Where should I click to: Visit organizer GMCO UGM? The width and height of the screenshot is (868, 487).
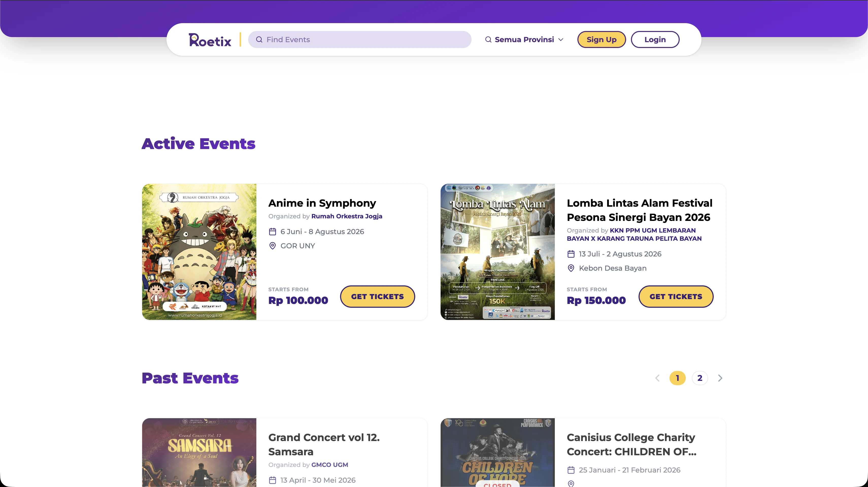(x=329, y=465)
